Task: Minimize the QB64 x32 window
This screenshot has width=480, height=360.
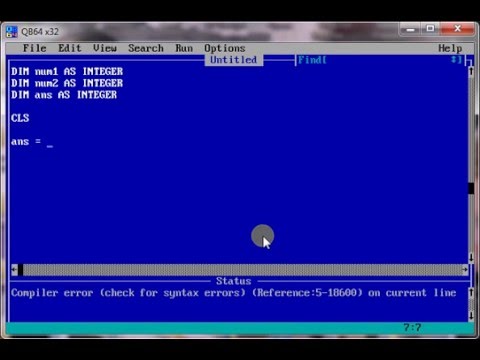Action: click(x=411, y=30)
